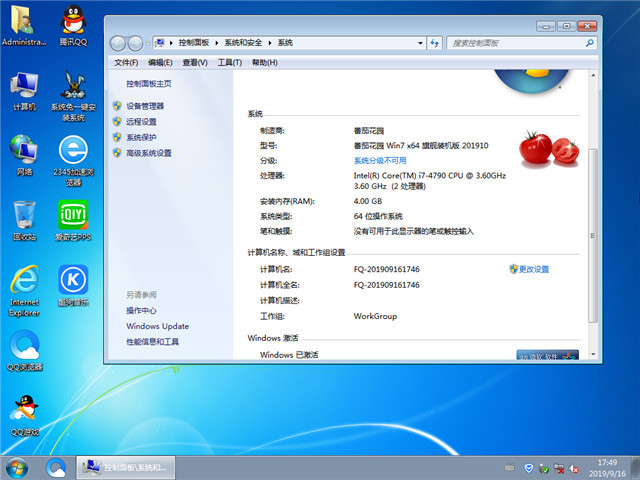Go to 控制面板主页 link
Screen dimensions: 640x480
click(x=149, y=84)
